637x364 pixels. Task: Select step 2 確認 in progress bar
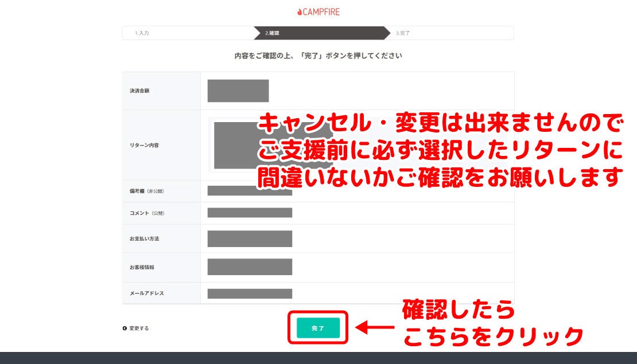click(x=272, y=33)
